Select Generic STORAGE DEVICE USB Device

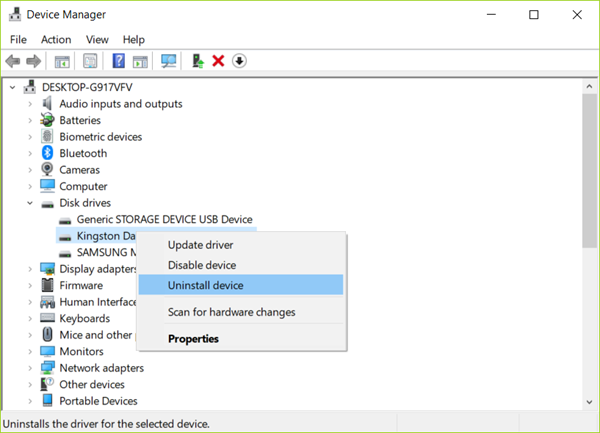click(165, 219)
